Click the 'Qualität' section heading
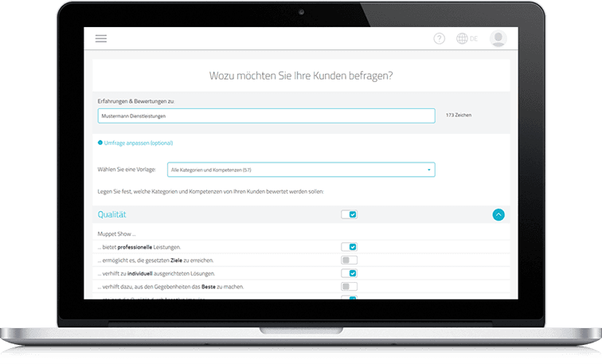This screenshot has height=364, width=602. click(112, 214)
